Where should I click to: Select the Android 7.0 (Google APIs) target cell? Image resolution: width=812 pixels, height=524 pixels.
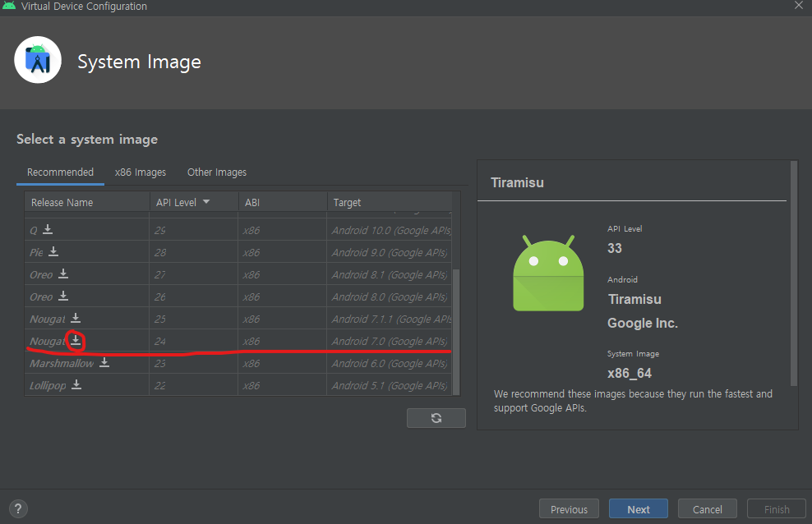(389, 341)
